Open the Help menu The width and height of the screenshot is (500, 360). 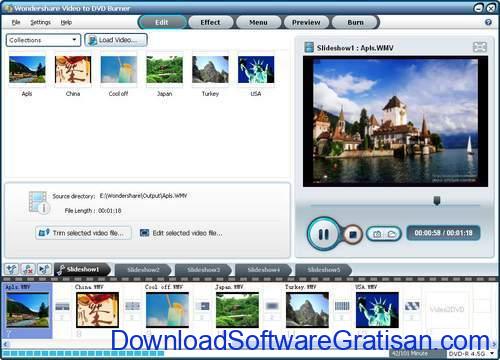pos(66,22)
